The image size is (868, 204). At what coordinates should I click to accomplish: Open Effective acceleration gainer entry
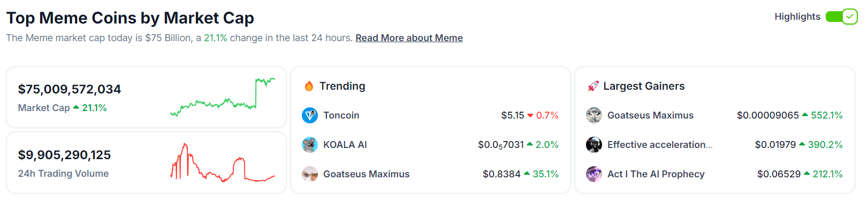(660, 145)
